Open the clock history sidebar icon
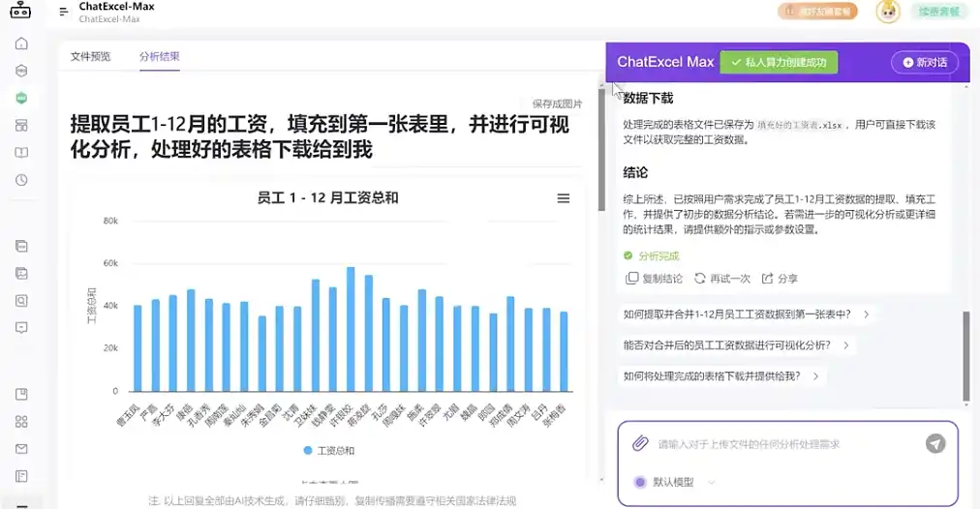The width and height of the screenshot is (980, 509). pos(21,180)
